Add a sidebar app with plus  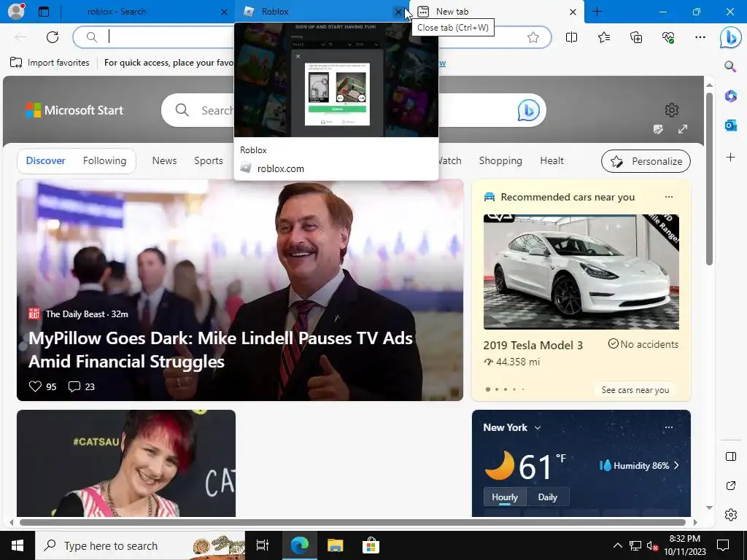730,157
